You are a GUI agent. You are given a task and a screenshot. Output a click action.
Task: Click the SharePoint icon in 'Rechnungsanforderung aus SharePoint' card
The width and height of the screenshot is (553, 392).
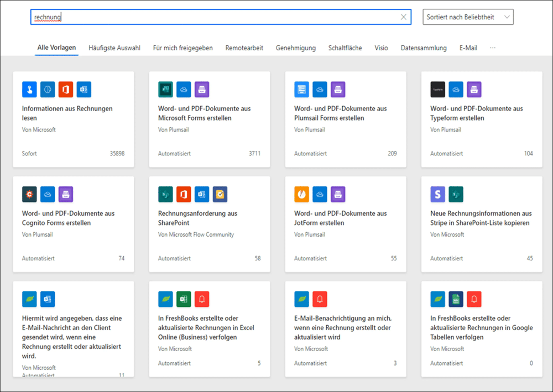coord(165,194)
